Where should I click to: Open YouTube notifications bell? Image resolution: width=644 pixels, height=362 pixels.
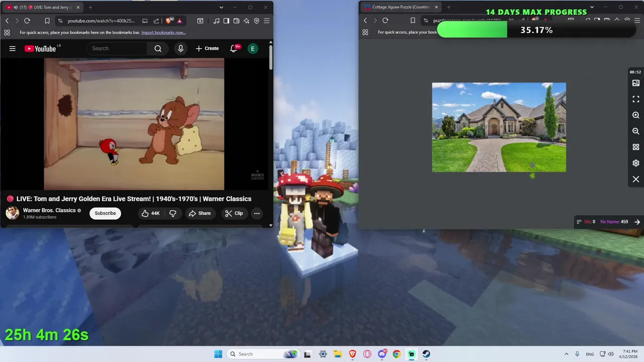click(234, 48)
